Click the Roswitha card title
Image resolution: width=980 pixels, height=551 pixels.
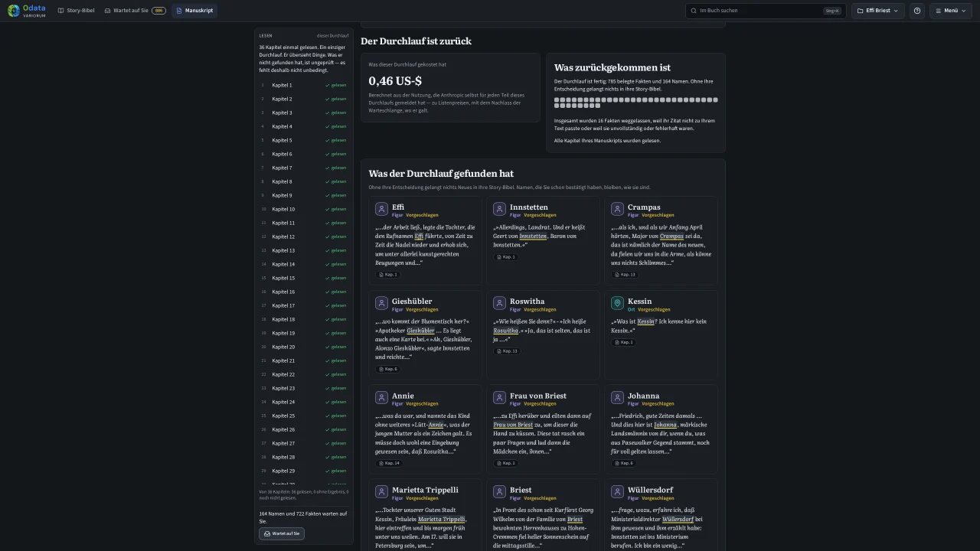(528, 302)
